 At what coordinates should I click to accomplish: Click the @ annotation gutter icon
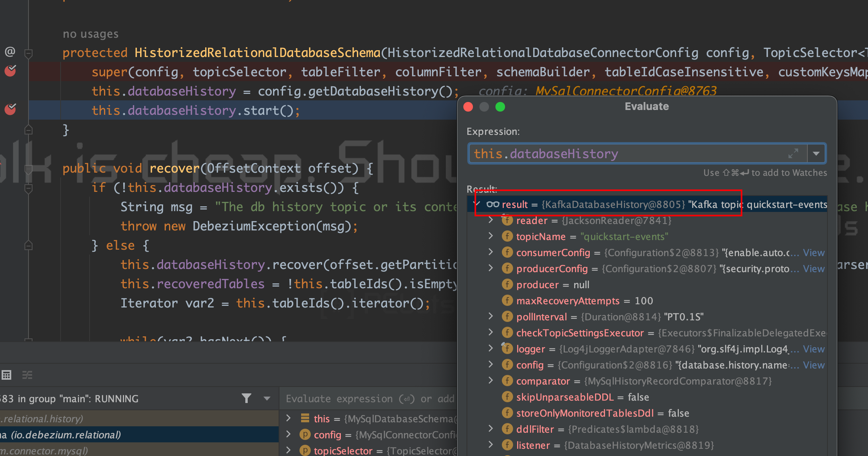[x=10, y=52]
